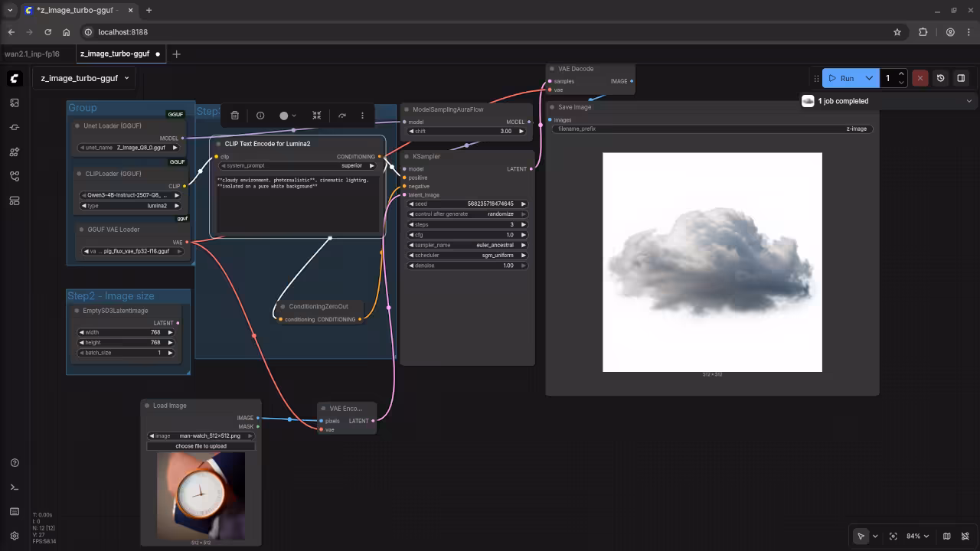Expand the 1 job completed panel

[x=969, y=101]
